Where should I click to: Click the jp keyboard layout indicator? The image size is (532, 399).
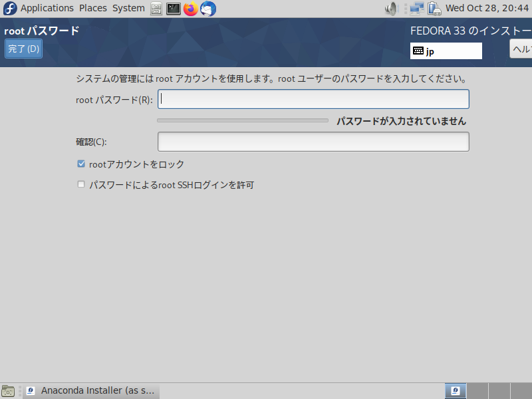point(446,51)
